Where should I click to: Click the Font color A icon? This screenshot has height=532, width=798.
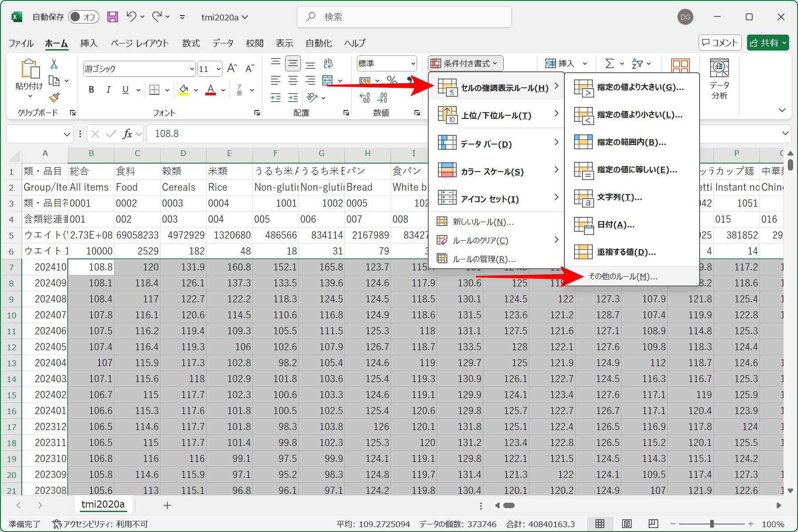pyautogui.click(x=211, y=90)
